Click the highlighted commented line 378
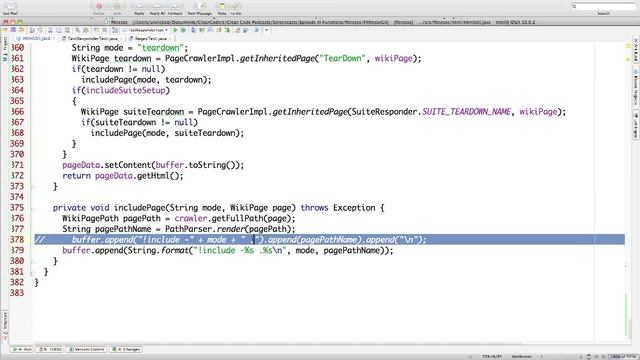Screen dimensions: 640x360 pyautogui.click(x=329, y=240)
